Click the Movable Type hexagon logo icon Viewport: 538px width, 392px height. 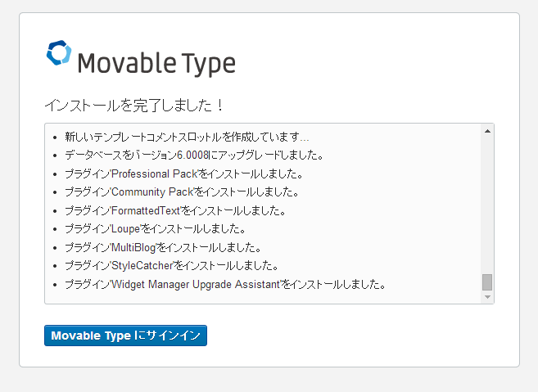click(x=59, y=53)
